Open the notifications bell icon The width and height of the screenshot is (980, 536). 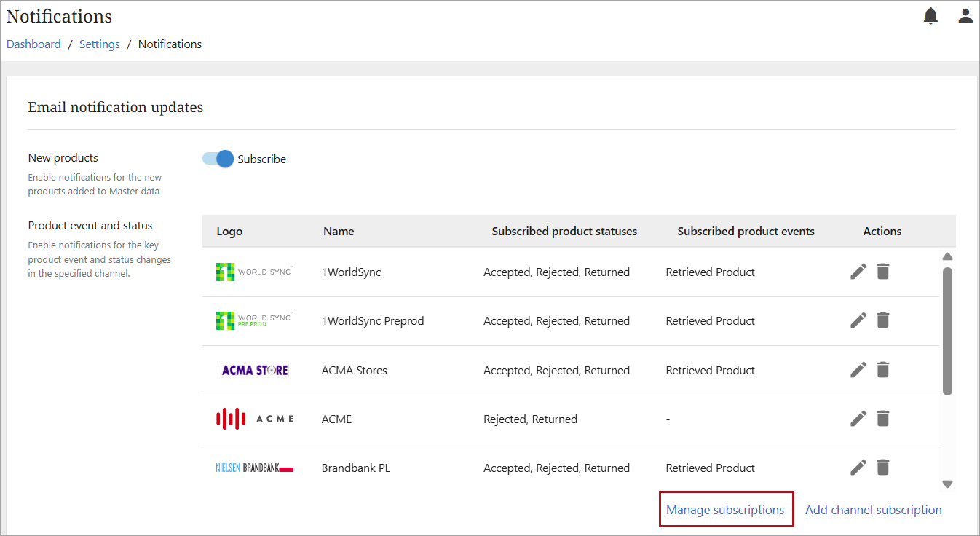(930, 16)
